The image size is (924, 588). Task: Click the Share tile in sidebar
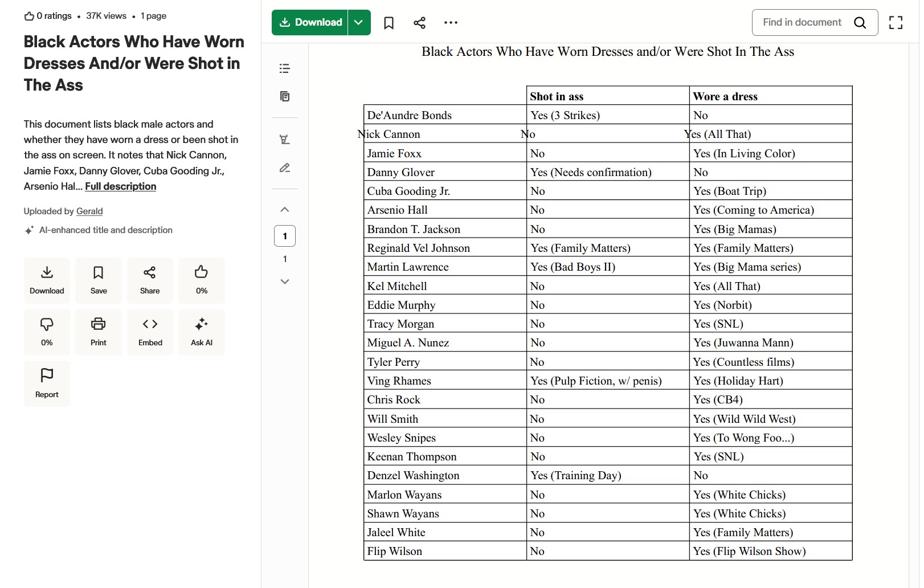150,280
